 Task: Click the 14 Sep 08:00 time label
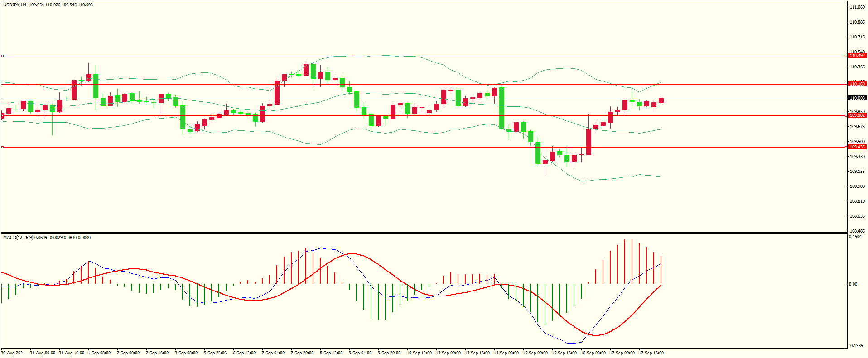506,353
